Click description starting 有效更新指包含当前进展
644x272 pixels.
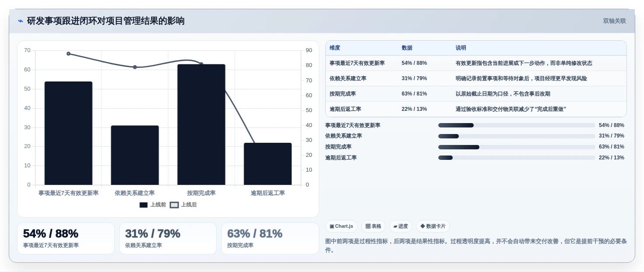tap(524, 63)
